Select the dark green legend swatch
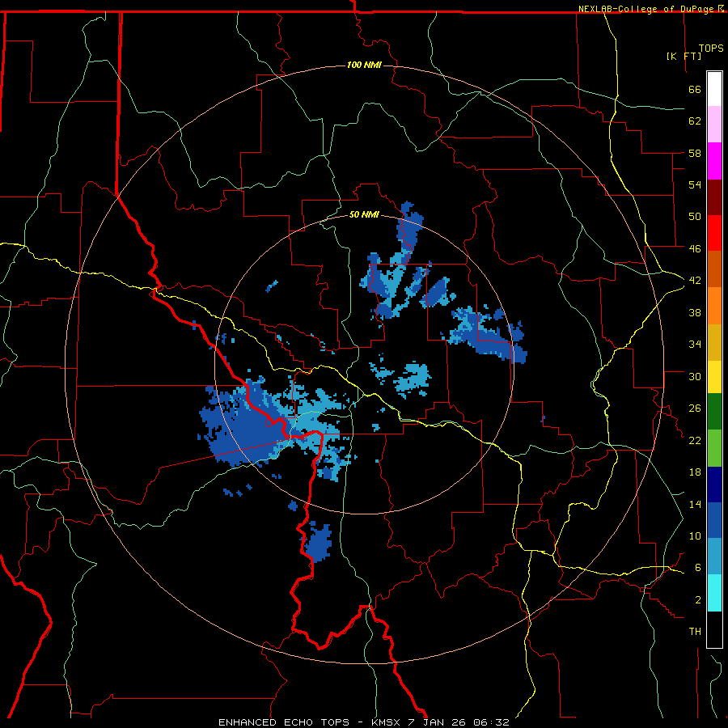This screenshot has width=728, height=728. (x=714, y=412)
